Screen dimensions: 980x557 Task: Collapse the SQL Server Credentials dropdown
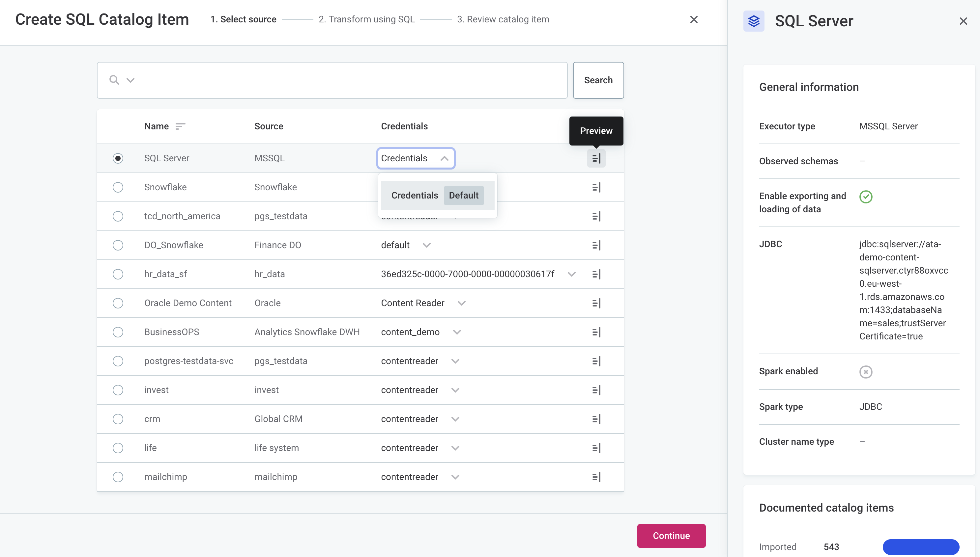click(444, 158)
